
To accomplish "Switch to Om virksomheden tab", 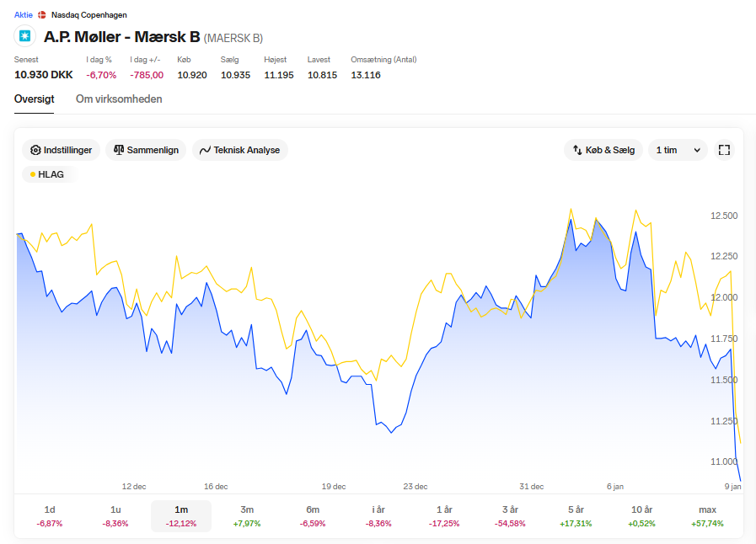I will [119, 99].
